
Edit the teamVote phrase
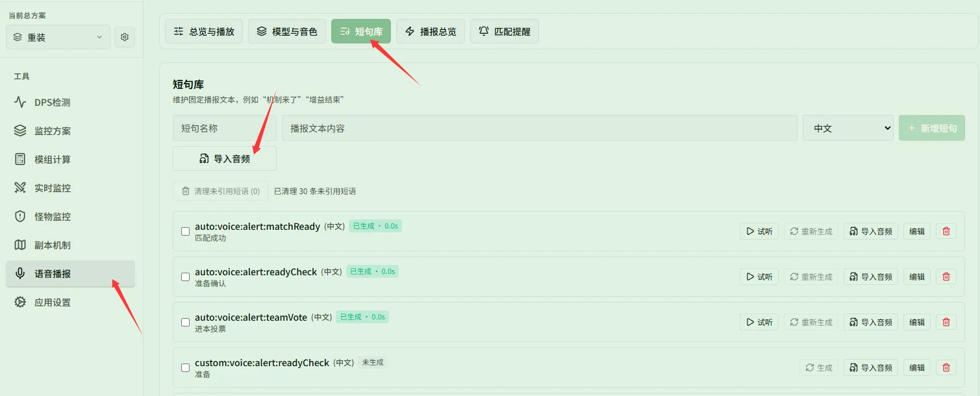pos(917,323)
